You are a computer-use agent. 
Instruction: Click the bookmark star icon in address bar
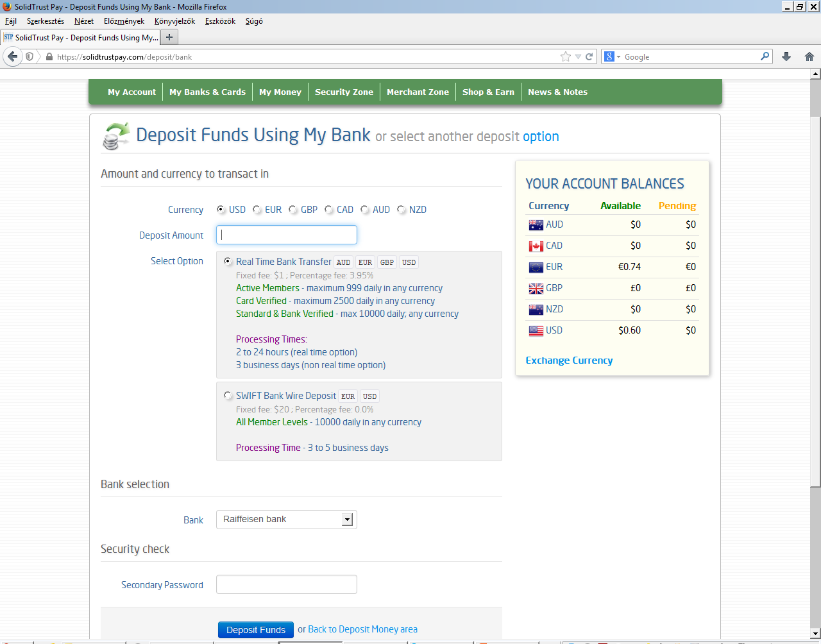point(566,56)
